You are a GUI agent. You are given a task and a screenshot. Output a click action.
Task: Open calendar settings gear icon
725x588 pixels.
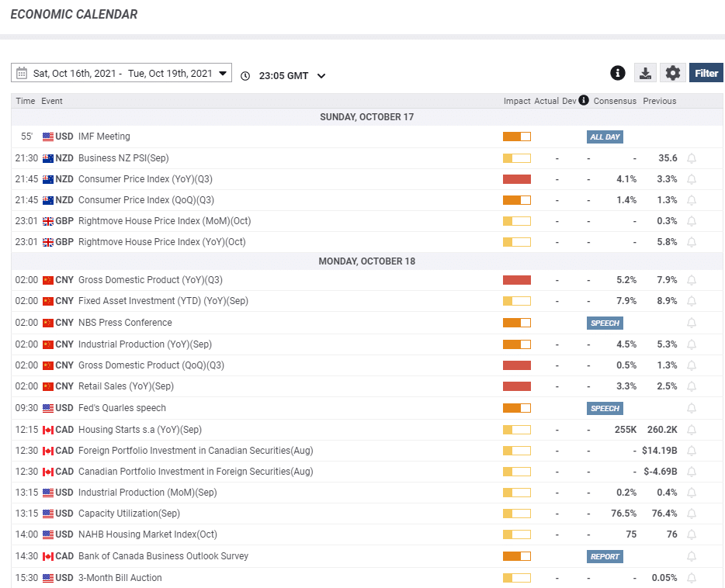coord(673,73)
